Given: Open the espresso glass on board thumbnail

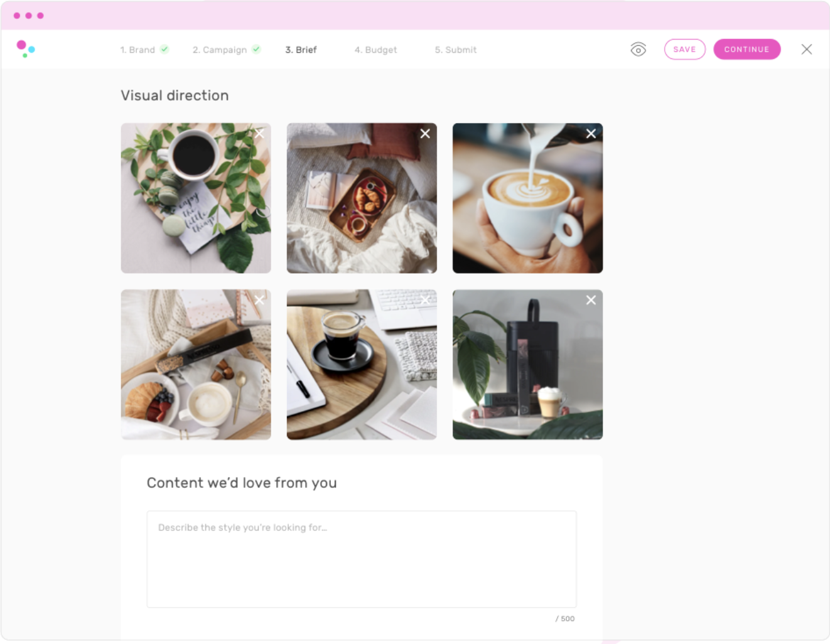Looking at the screenshot, I should (362, 365).
